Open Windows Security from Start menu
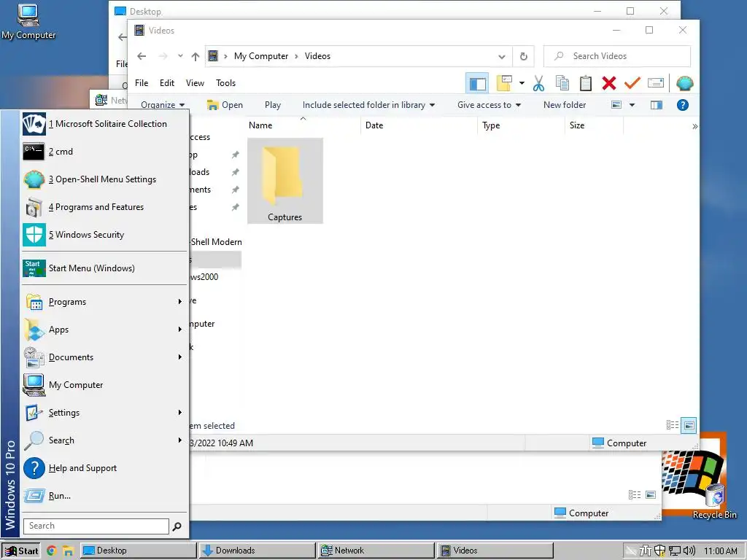Image resolution: width=747 pixels, height=560 pixels. (x=104, y=234)
